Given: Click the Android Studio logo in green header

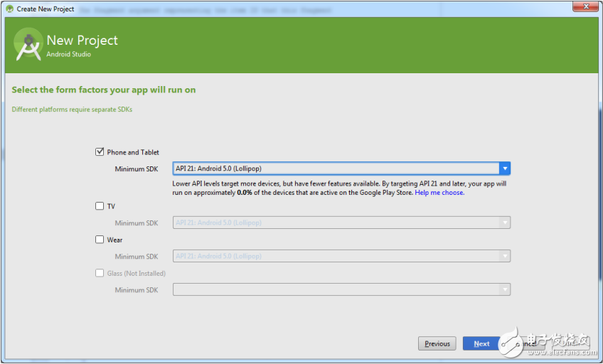Looking at the screenshot, I should click(28, 46).
